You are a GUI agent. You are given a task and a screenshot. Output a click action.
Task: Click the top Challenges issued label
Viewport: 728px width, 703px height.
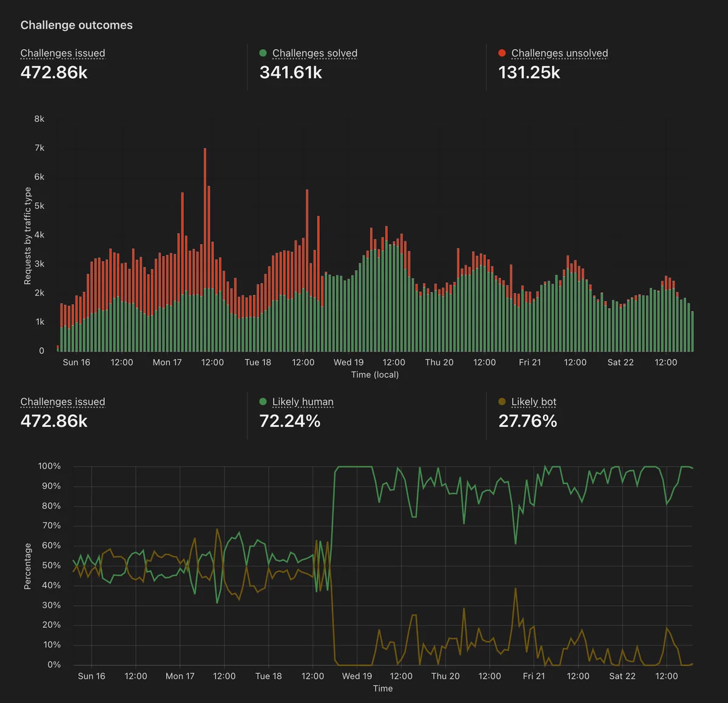pyautogui.click(x=62, y=53)
